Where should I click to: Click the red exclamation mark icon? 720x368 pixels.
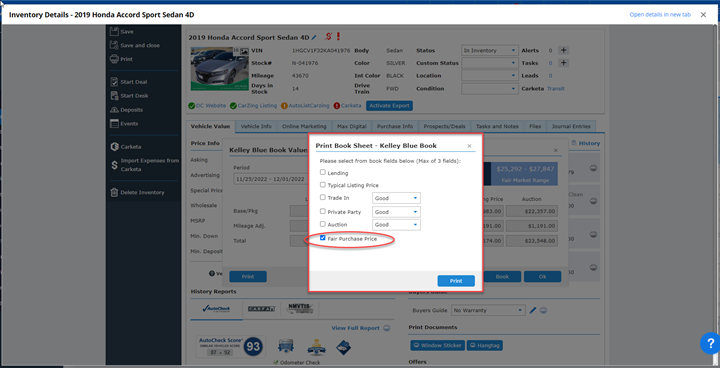pyautogui.click(x=338, y=36)
